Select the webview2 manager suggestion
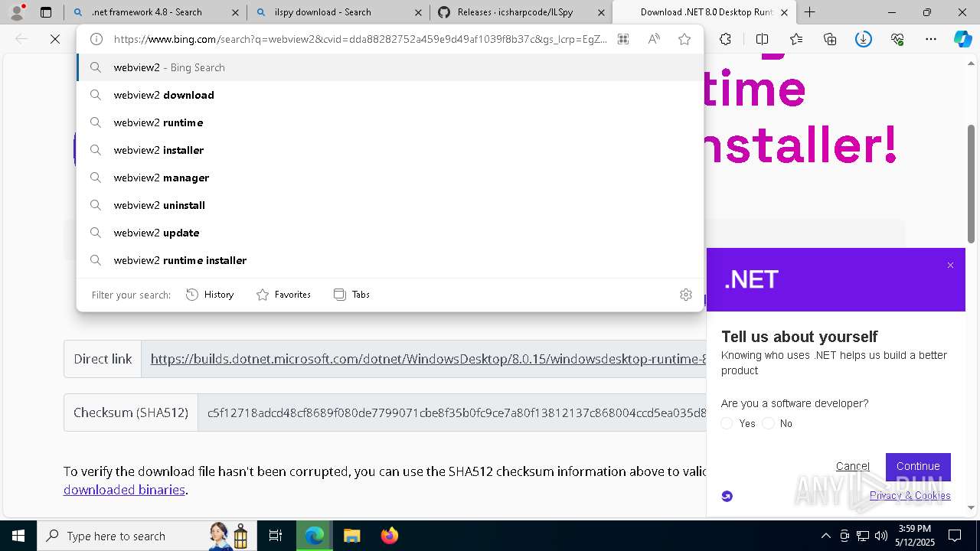Screen dimensions: 980x551 pos(390,178)
